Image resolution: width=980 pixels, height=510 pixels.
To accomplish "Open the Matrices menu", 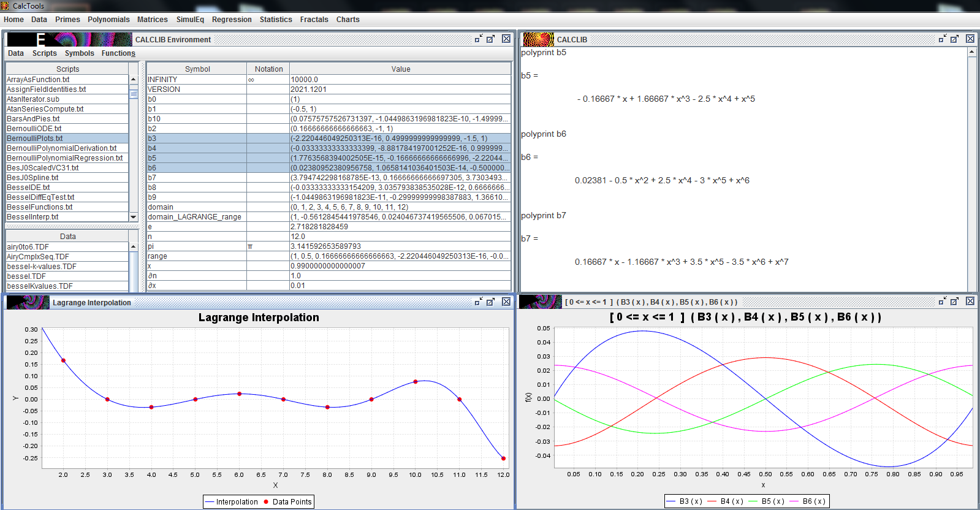I will pos(153,20).
